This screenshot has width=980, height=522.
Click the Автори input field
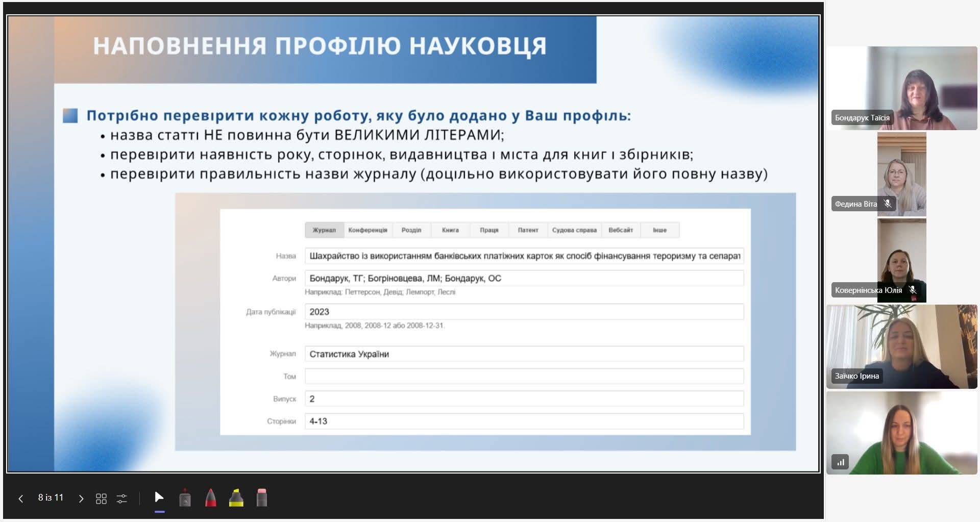pos(524,279)
